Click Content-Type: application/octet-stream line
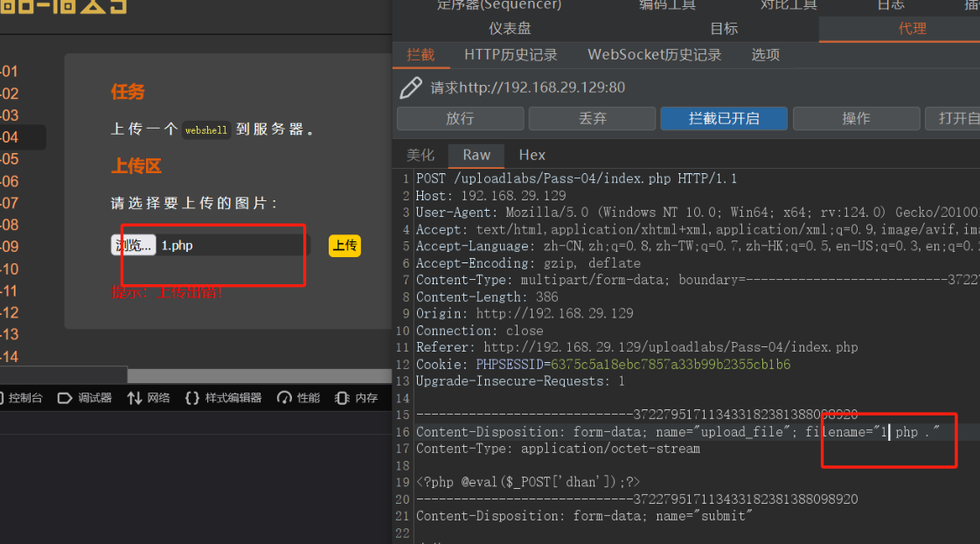The image size is (980, 544). tap(558, 449)
